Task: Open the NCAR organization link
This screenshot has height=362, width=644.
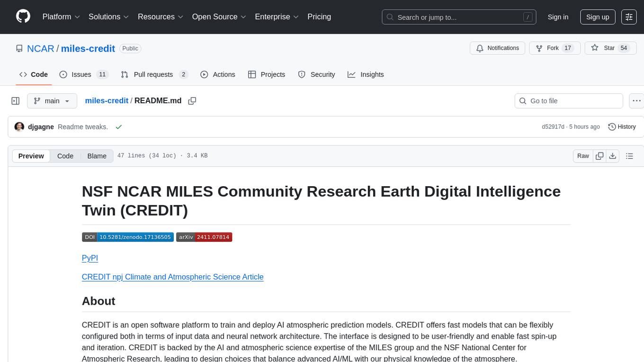Action: coord(41,49)
